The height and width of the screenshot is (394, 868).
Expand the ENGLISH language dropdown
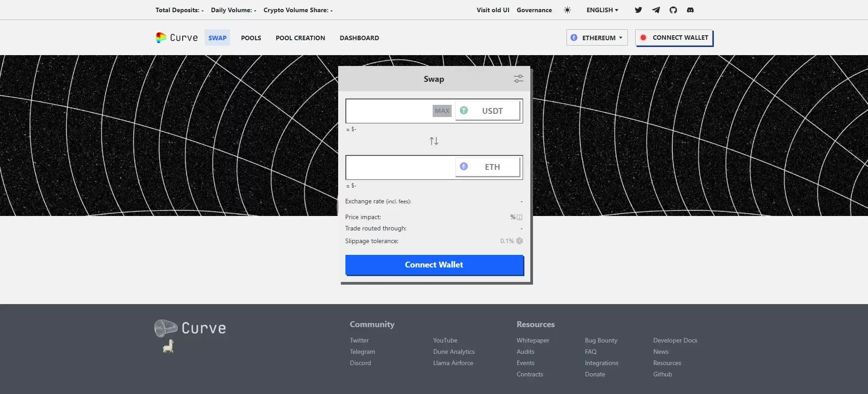pyautogui.click(x=602, y=10)
